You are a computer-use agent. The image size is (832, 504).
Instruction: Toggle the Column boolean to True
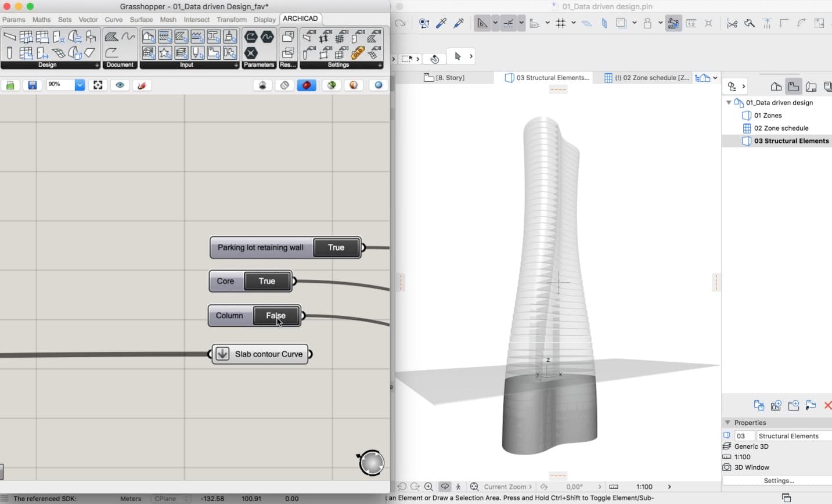[x=276, y=316]
